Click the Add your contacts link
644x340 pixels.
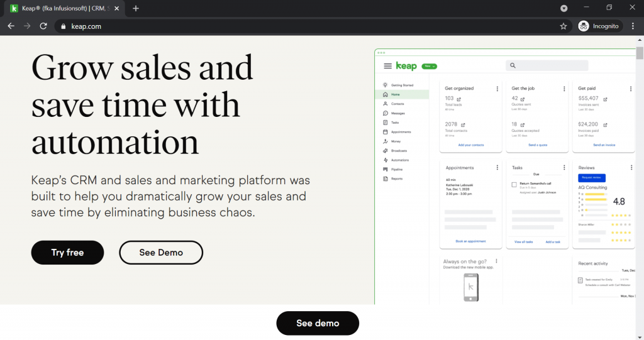(470, 145)
